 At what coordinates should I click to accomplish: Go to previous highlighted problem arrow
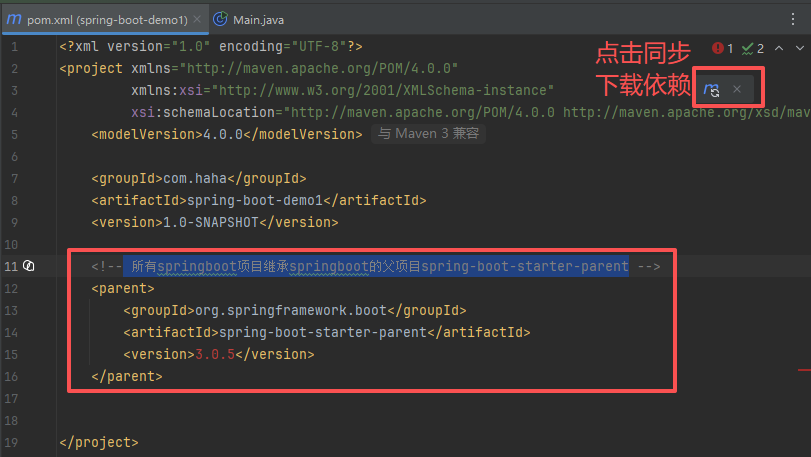779,48
